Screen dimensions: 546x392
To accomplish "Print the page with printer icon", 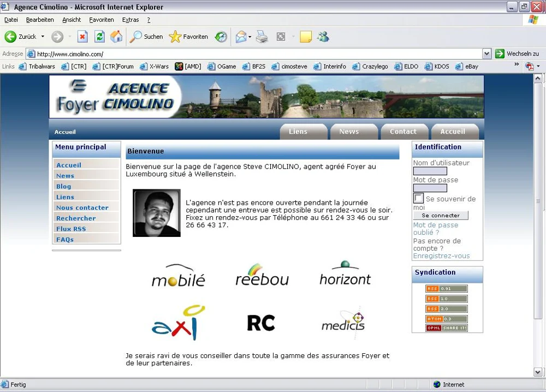I will [x=262, y=37].
